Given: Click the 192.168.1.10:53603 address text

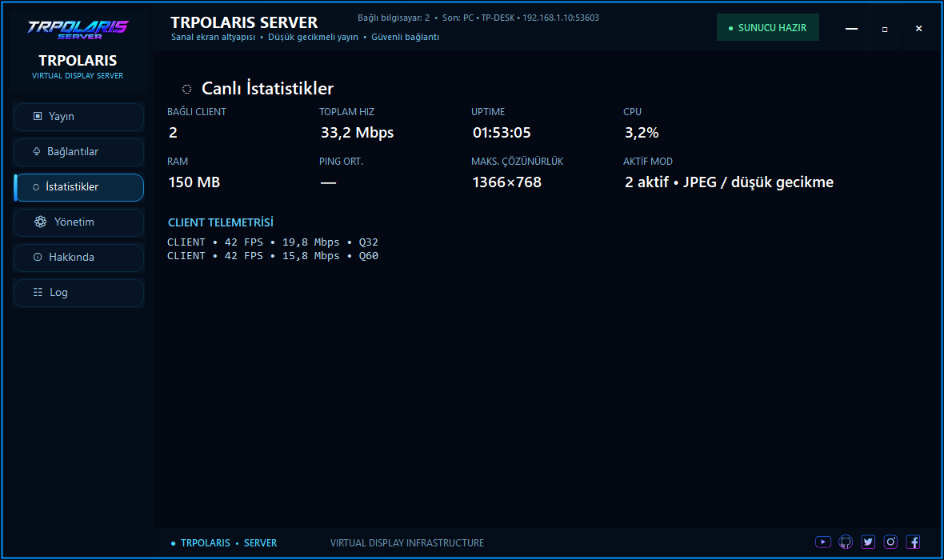Looking at the screenshot, I should [x=561, y=18].
